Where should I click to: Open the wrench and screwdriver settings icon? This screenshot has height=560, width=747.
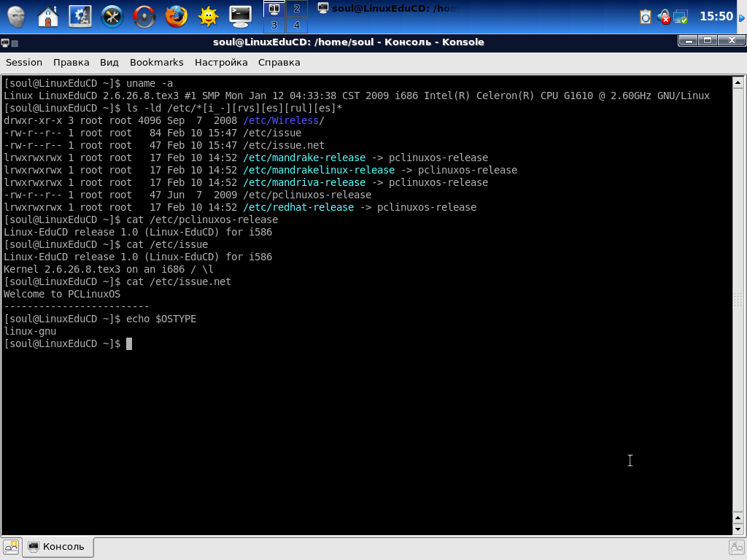coord(112,16)
